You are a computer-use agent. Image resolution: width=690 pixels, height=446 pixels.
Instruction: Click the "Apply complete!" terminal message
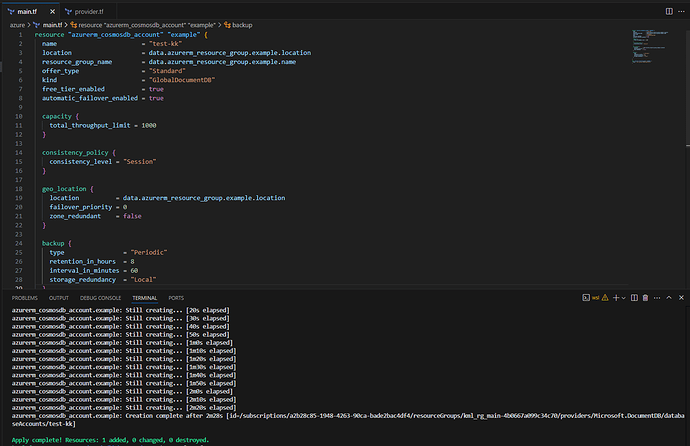coord(110,440)
